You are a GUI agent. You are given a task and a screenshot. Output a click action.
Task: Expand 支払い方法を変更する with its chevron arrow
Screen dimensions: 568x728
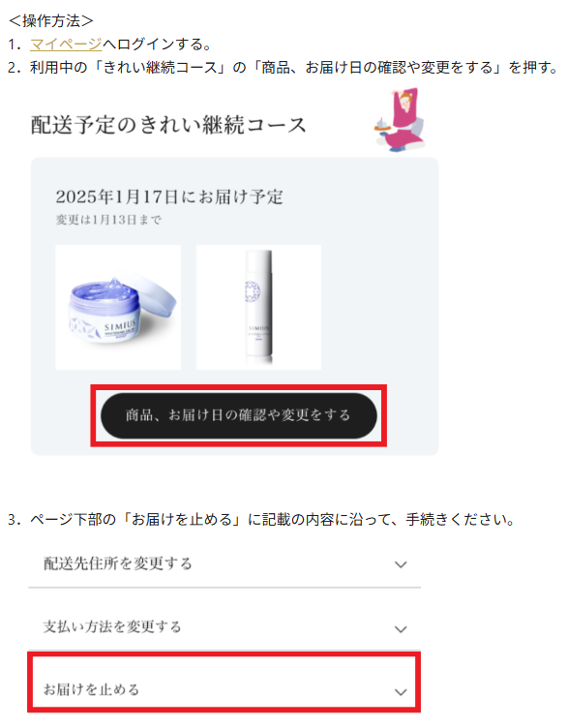click(x=401, y=629)
